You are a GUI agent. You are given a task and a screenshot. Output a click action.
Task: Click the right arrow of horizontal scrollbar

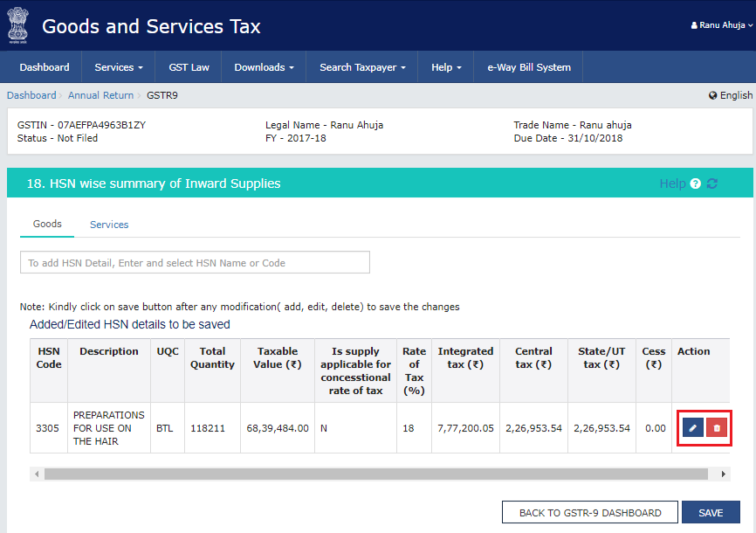pyautogui.click(x=723, y=474)
